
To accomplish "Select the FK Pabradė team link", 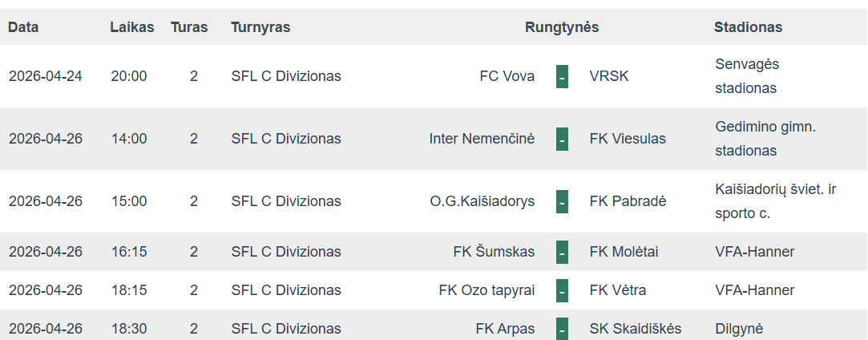I will pos(628,202).
